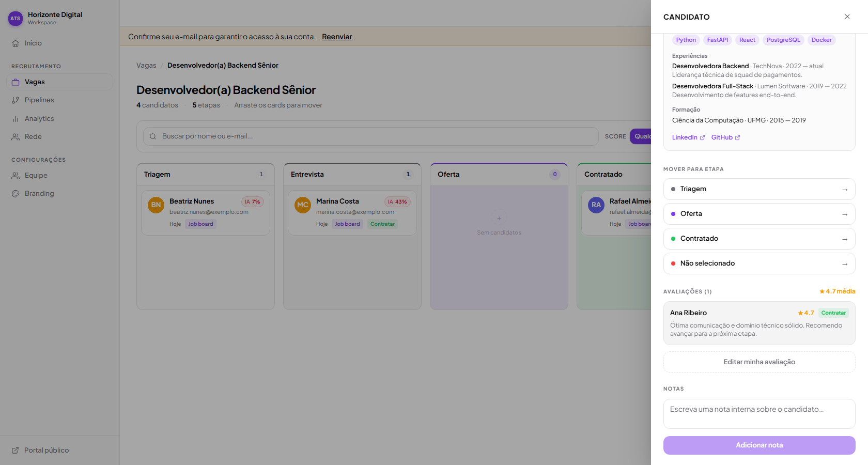
Task: Open Beatriz Nunes candidate card
Action: [206, 213]
